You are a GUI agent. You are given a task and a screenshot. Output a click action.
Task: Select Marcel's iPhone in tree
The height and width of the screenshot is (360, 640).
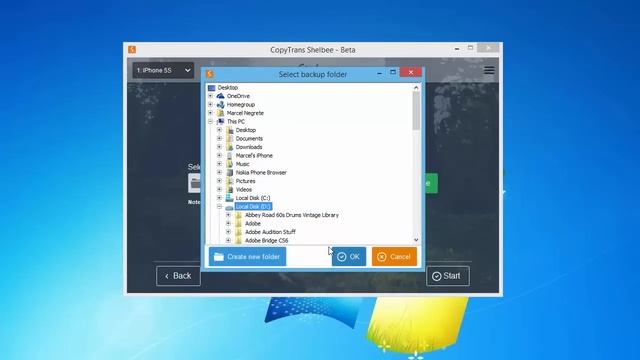click(254, 156)
